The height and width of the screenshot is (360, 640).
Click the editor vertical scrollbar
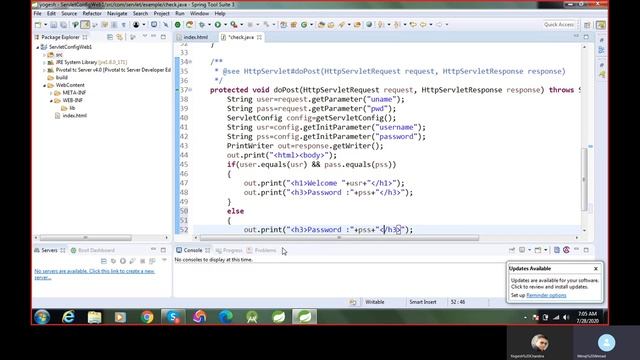click(x=584, y=180)
